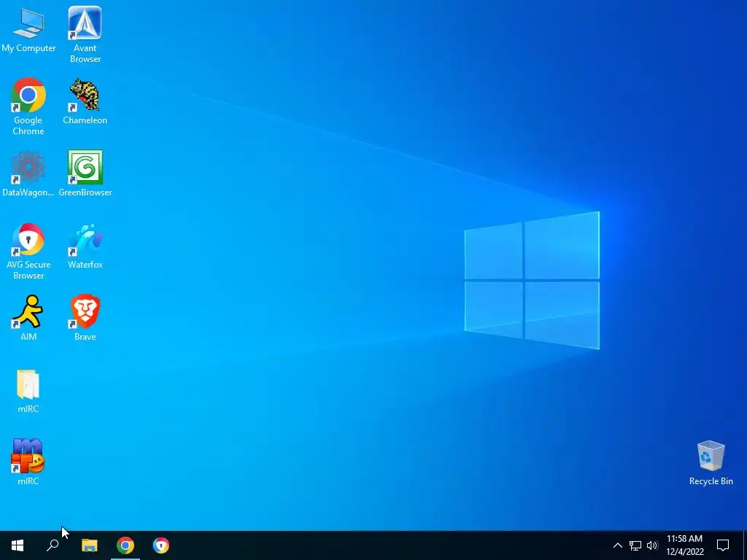
Task: Select the Chameleon desktop shortcut
Action: pyautogui.click(x=85, y=101)
